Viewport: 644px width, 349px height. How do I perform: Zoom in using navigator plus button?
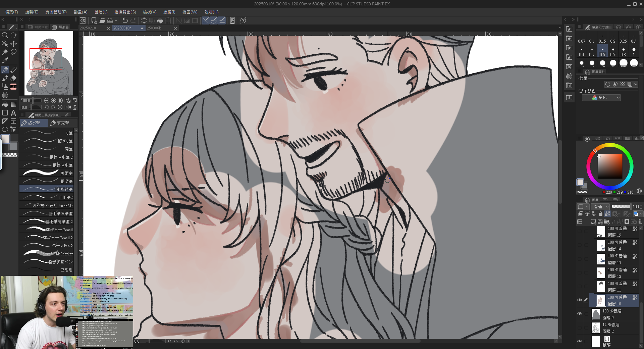click(53, 100)
